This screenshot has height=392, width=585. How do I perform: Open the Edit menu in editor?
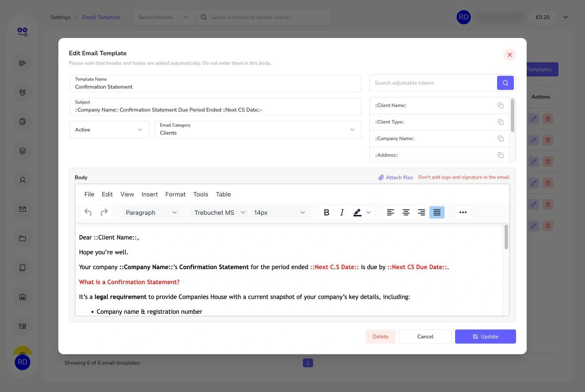click(x=107, y=194)
